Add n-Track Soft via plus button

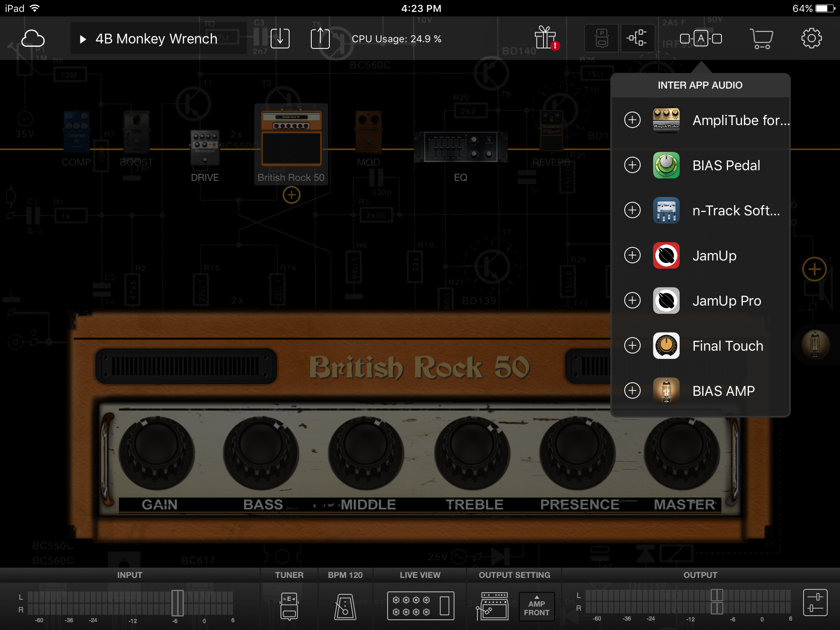point(632,210)
